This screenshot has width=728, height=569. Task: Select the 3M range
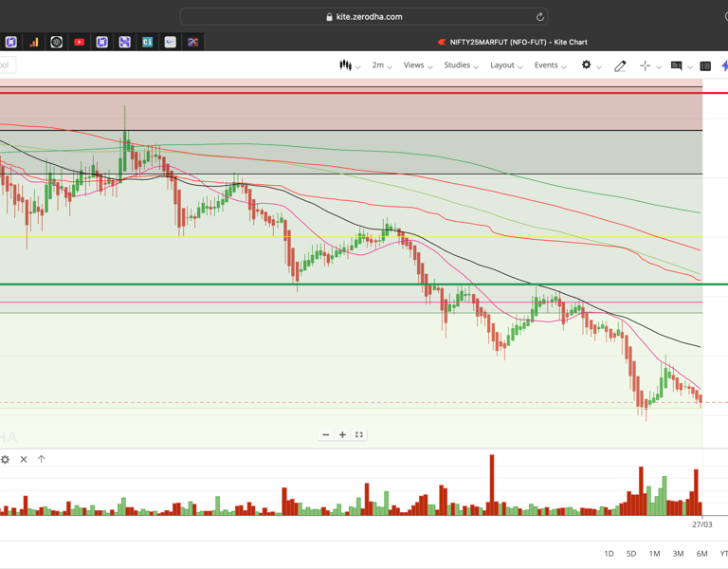click(678, 554)
